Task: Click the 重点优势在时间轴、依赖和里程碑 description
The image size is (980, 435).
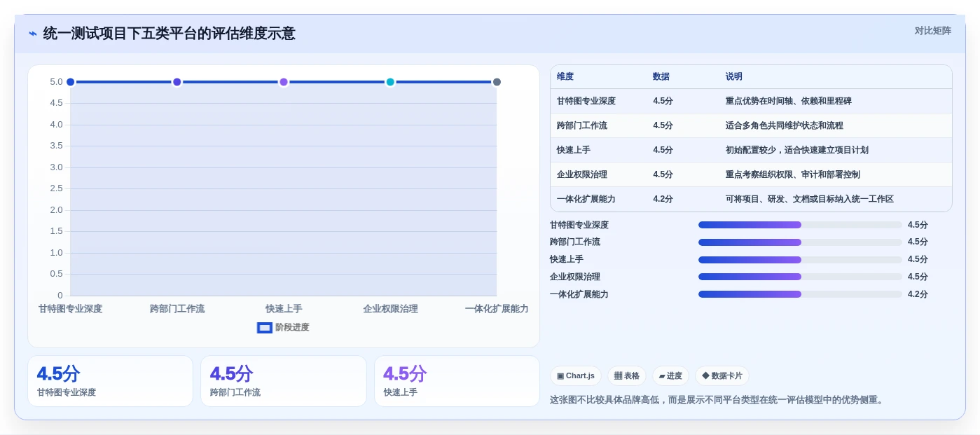Action: click(x=789, y=101)
